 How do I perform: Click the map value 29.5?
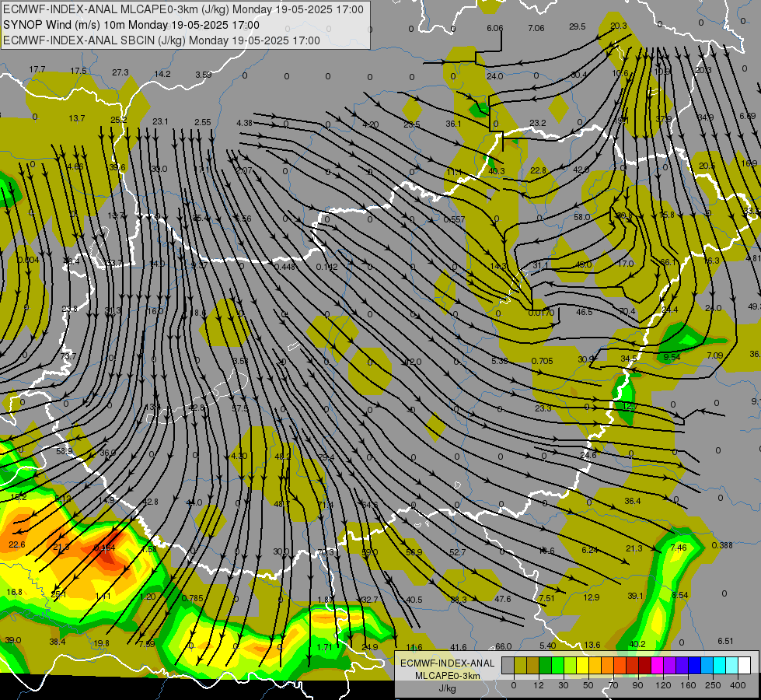click(577, 26)
